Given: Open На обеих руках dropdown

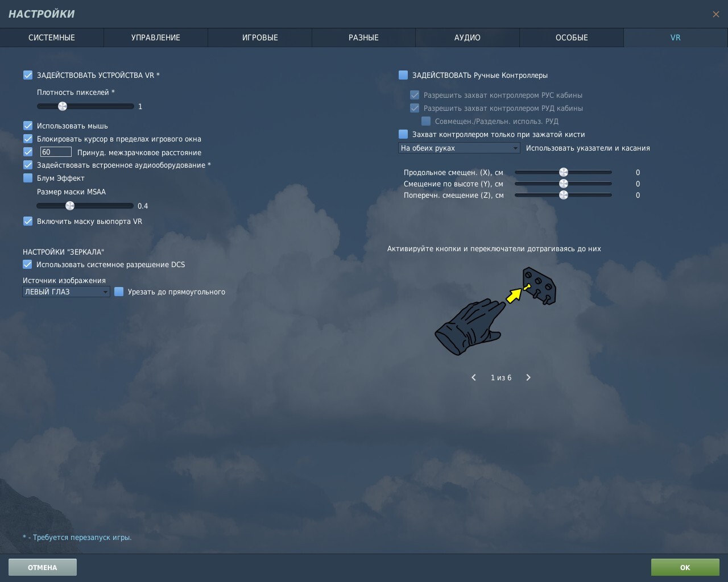Looking at the screenshot, I should [x=459, y=148].
